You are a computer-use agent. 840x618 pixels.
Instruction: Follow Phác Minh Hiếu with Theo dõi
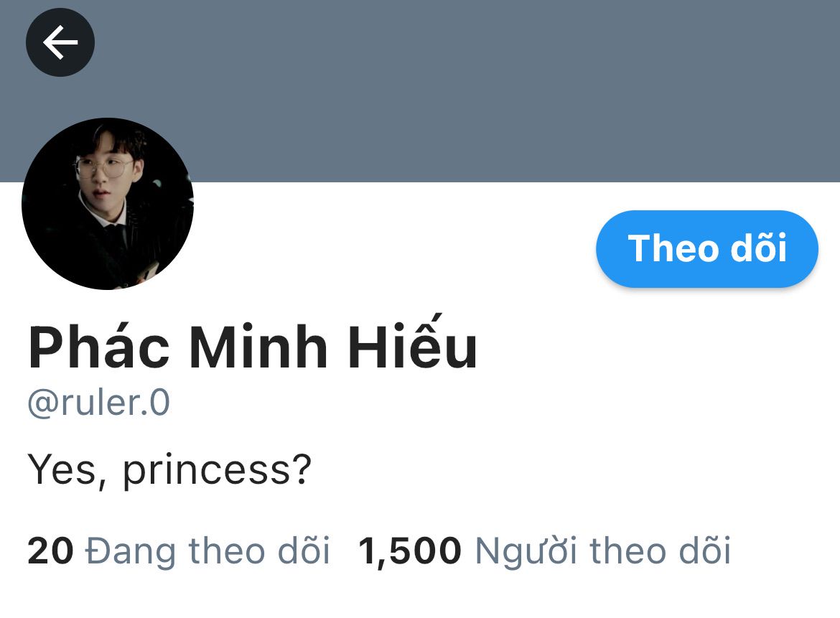pos(706,248)
